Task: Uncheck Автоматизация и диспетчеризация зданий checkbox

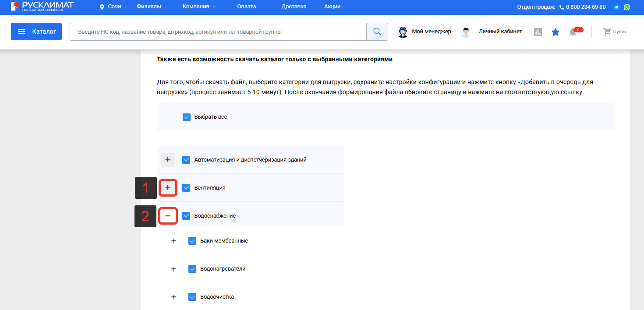Action: pyautogui.click(x=186, y=160)
